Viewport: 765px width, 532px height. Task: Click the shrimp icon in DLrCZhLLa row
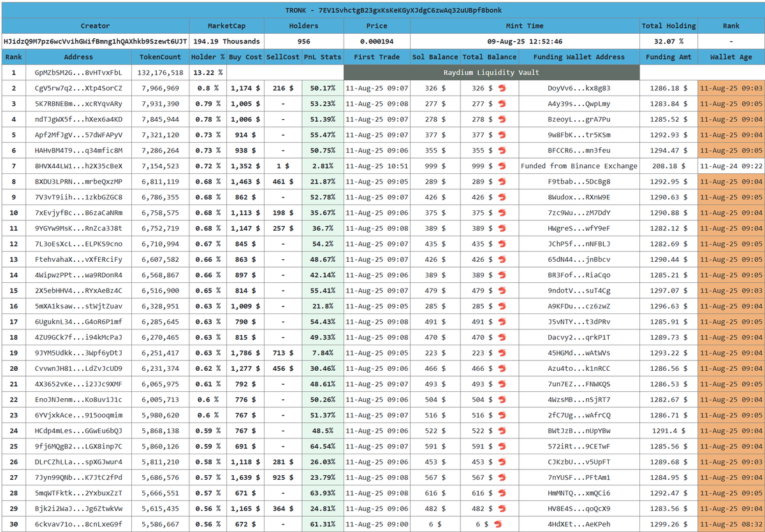tap(502, 462)
